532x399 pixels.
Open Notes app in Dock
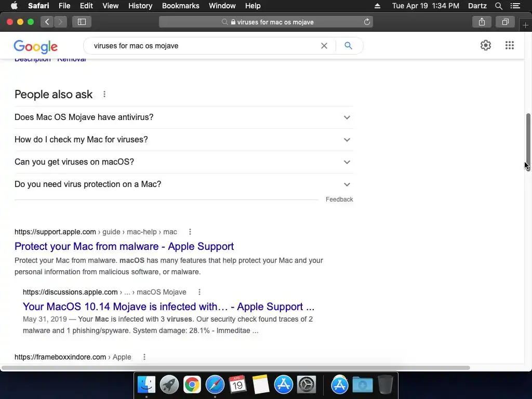[261, 385]
